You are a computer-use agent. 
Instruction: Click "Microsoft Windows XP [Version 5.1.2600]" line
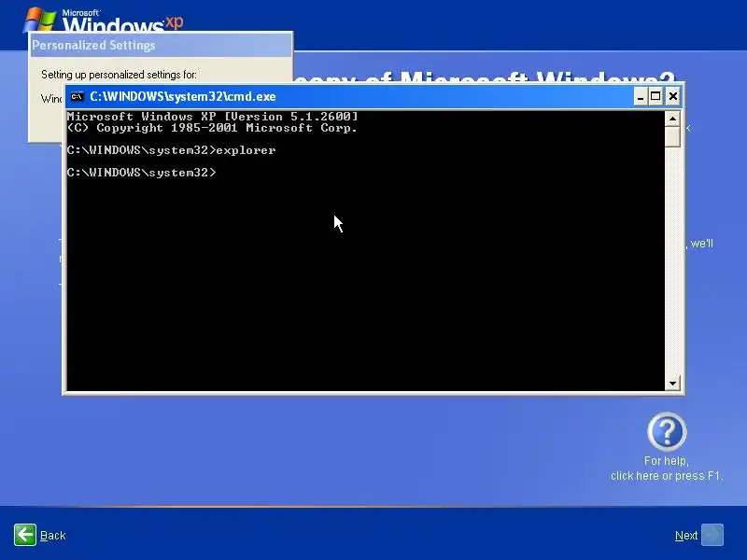tap(213, 117)
